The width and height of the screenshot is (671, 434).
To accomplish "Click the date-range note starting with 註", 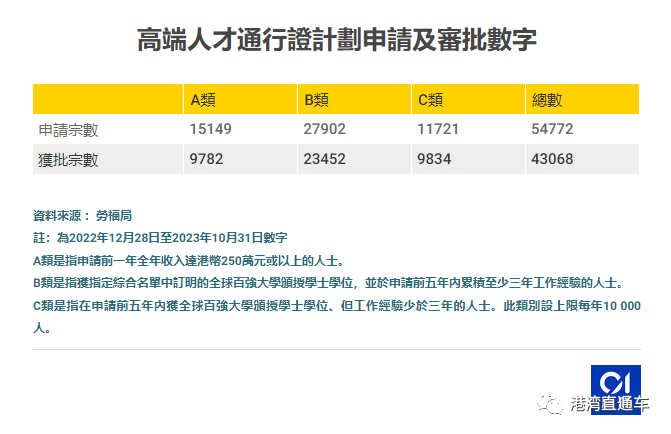I will 160,238.
